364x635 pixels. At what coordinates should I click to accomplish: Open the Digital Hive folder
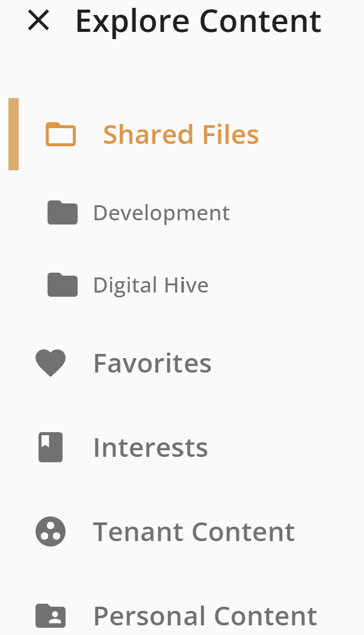tap(151, 285)
